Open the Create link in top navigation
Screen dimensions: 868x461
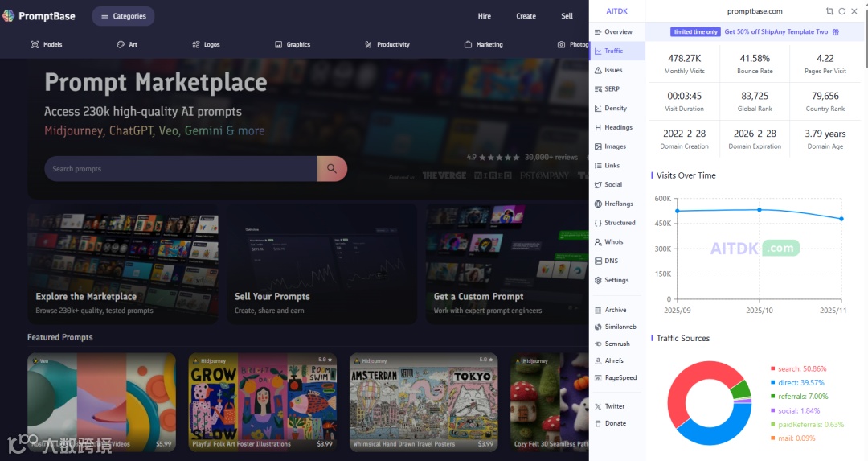(526, 16)
